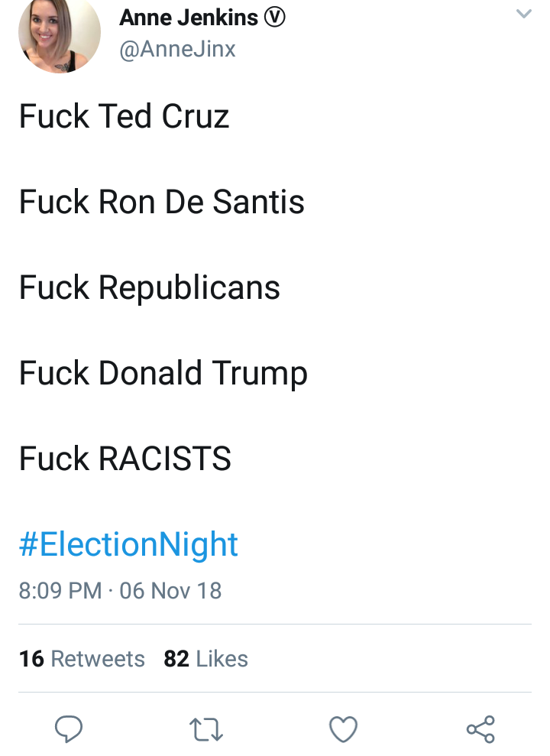This screenshot has height=756, width=550.
Task: Click the 06 Nov 18 date
Action: click(170, 591)
